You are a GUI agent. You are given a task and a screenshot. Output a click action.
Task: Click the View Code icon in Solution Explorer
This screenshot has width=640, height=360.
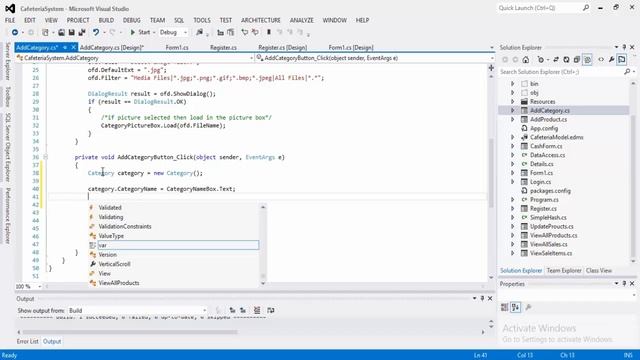(601, 60)
